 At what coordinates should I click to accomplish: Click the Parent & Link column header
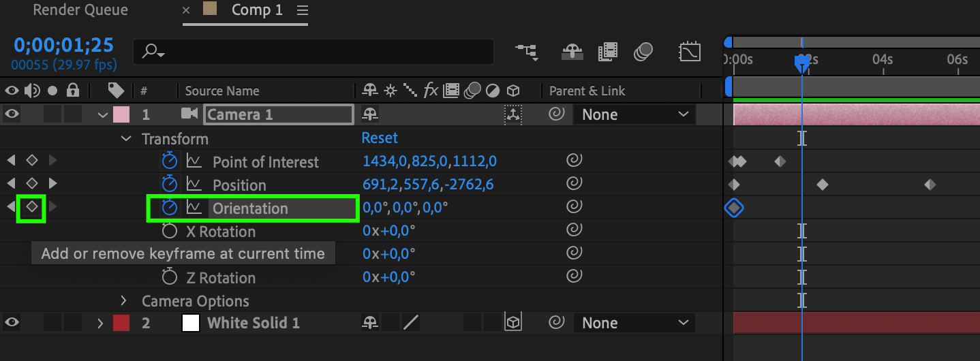[x=587, y=91]
